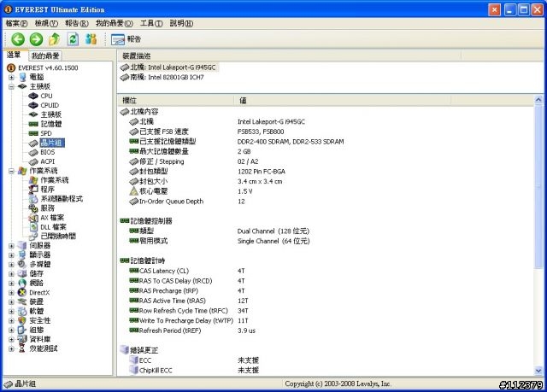Open the 工具(T) menu
The image size is (547, 392).
(x=151, y=23)
